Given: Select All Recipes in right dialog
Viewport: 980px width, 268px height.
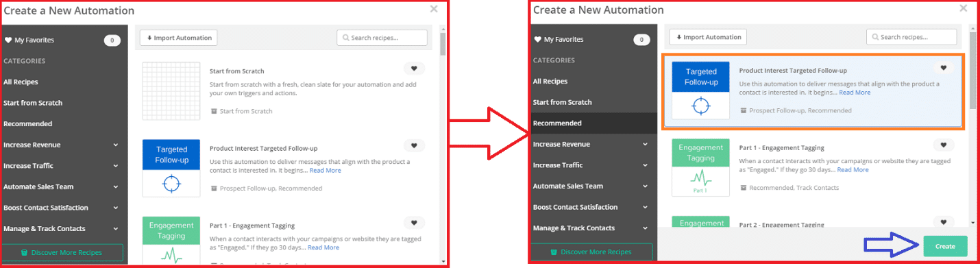Looking at the screenshot, I should [x=550, y=81].
